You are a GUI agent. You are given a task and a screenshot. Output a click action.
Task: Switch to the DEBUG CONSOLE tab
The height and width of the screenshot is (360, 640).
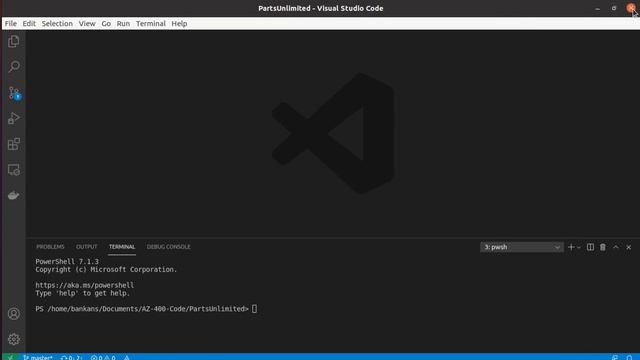click(x=169, y=247)
